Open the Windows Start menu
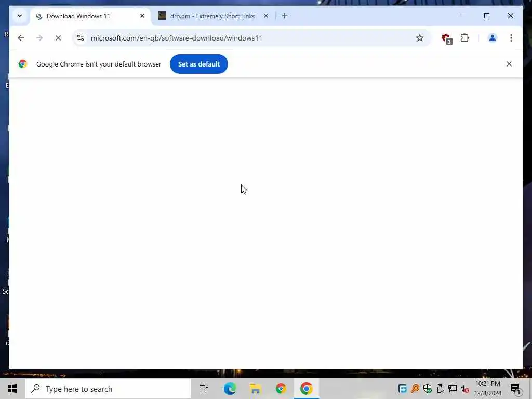The width and height of the screenshot is (532, 399). pyautogui.click(x=12, y=389)
